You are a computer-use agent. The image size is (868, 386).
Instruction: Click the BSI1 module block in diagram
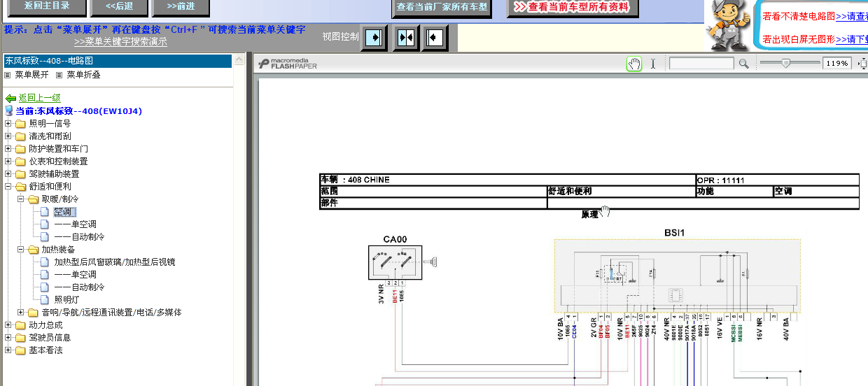point(677,276)
